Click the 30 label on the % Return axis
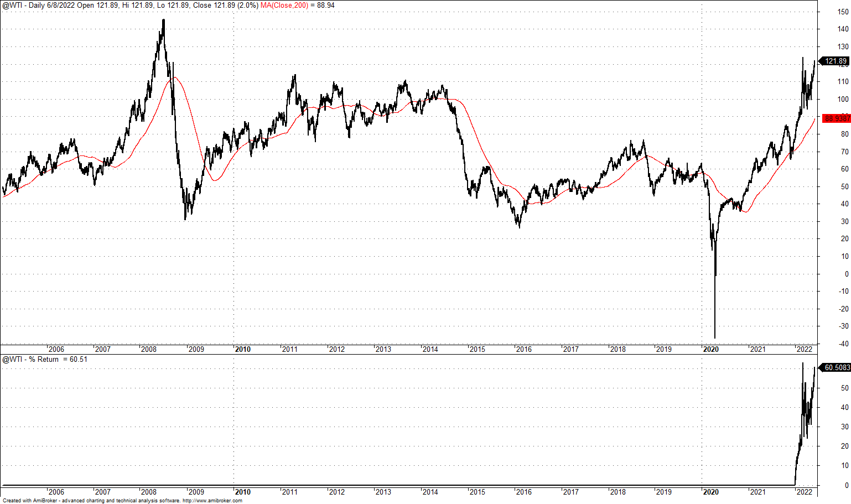Image resolution: width=851 pixels, height=504 pixels. coord(845,427)
